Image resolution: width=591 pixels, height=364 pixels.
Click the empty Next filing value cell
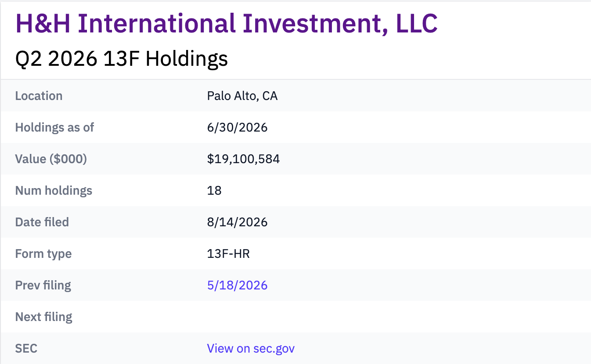click(x=395, y=317)
